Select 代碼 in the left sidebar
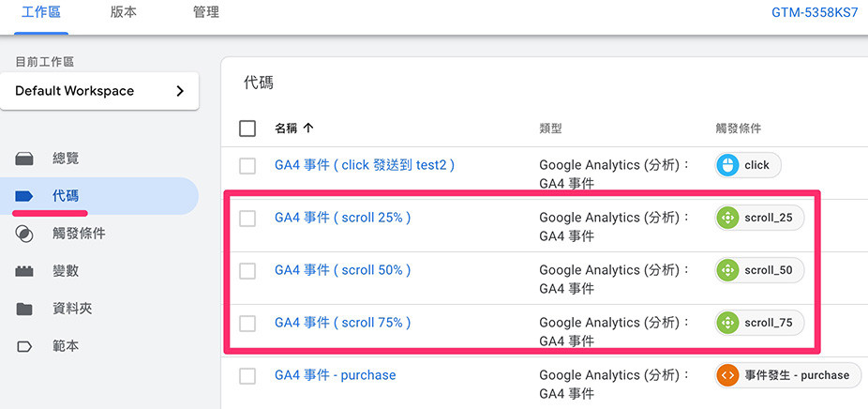This screenshot has height=409, width=868. pyautogui.click(x=66, y=196)
